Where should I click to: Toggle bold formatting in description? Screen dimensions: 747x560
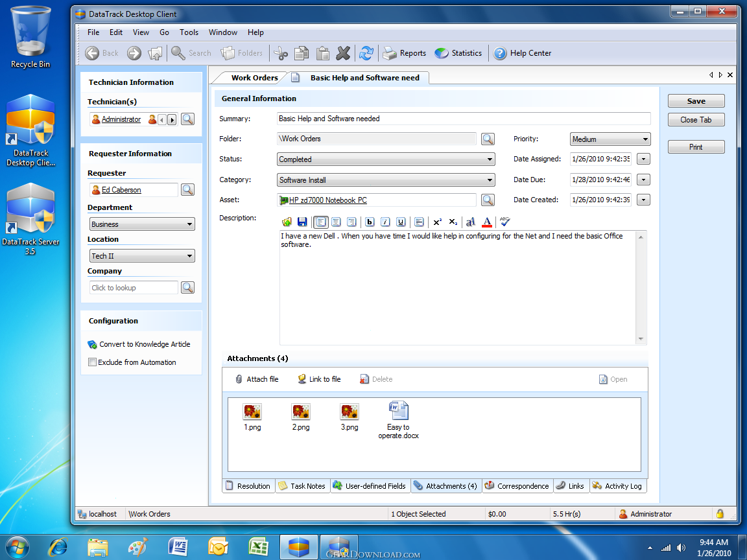point(370,222)
